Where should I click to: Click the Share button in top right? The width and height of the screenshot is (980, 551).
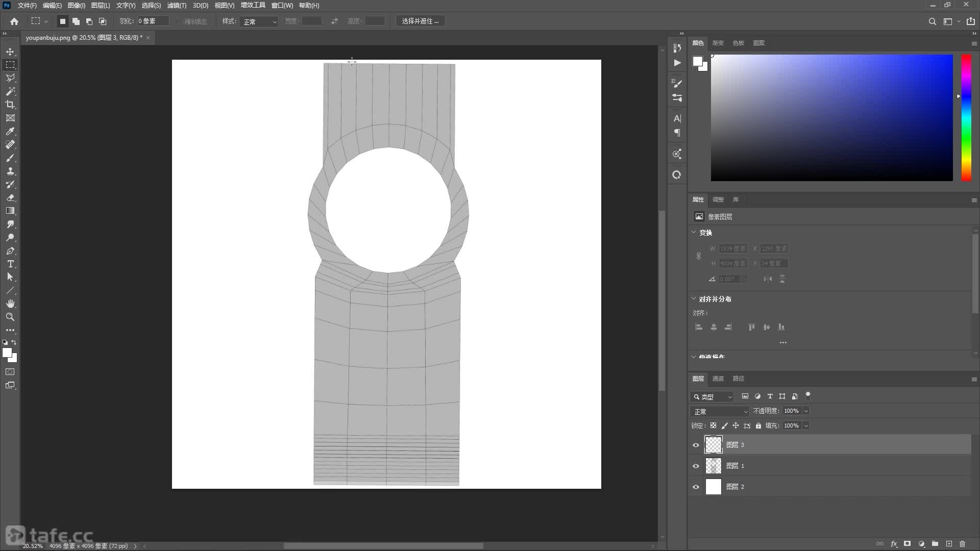coord(970,21)
